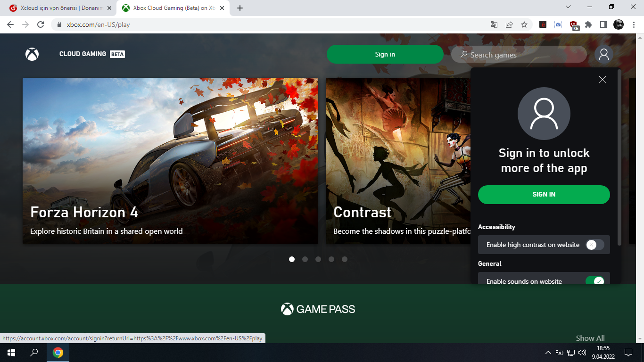Click the SIGN IN button in the side panel
The image size is (644, 362).
pos(544,194)
